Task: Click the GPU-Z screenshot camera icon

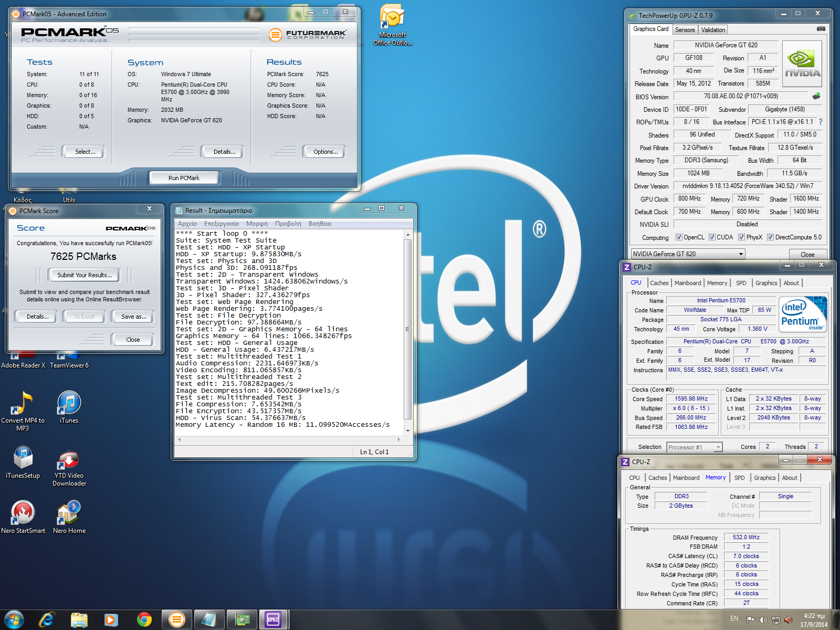Action: [821, 29]
